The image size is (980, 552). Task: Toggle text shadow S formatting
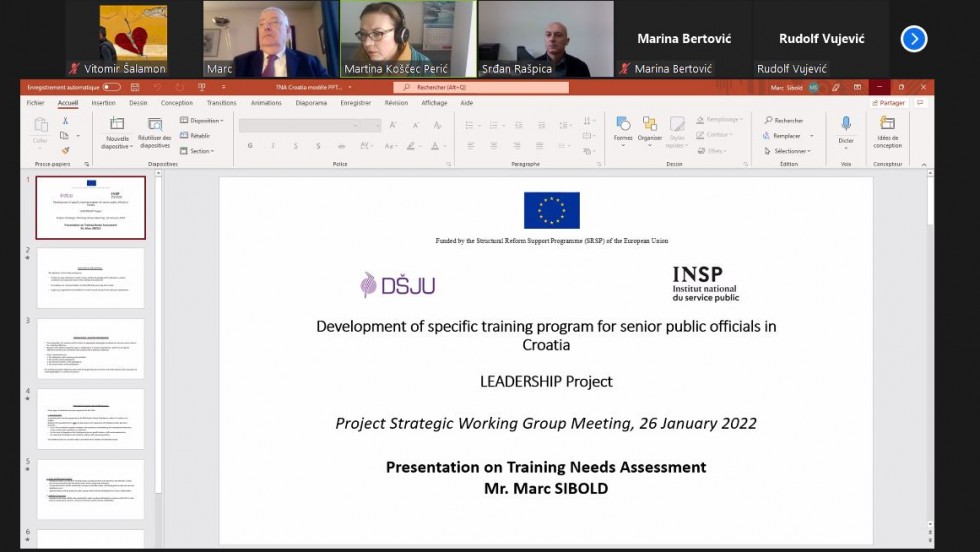pos(318,146)
